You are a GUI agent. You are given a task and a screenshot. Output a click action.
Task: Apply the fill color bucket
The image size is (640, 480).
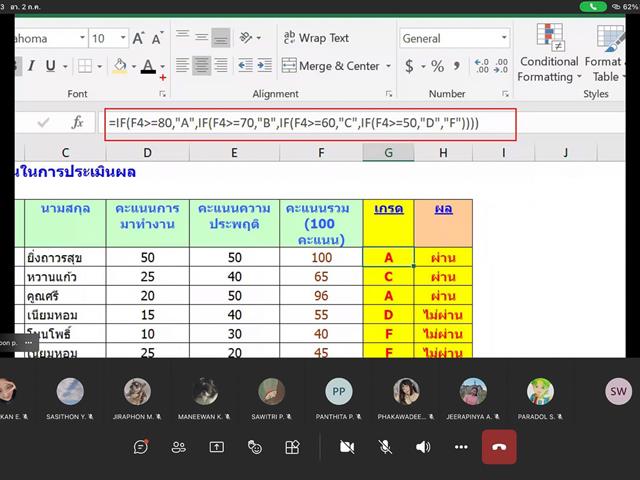pyautogui.click(x=120, y=66)
